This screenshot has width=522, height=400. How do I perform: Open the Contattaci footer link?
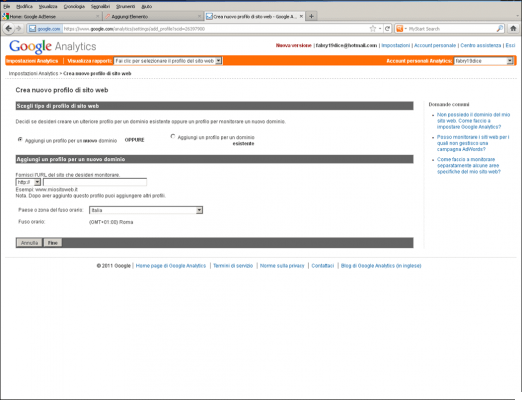pyautogui.click(x=323, y=266)
